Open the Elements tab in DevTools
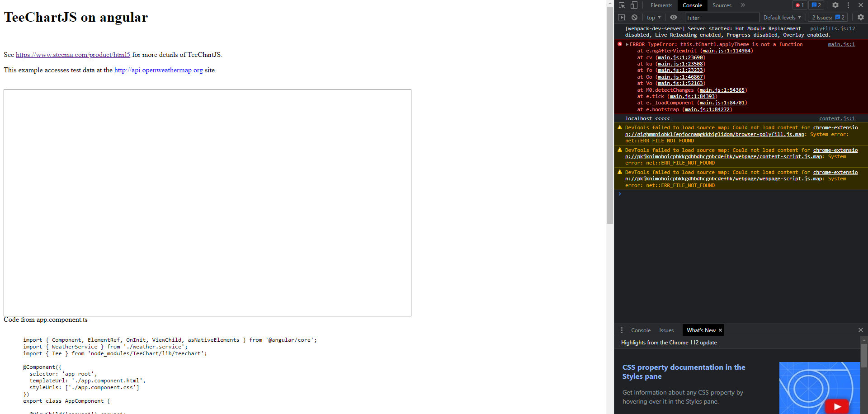 [661, 5]
